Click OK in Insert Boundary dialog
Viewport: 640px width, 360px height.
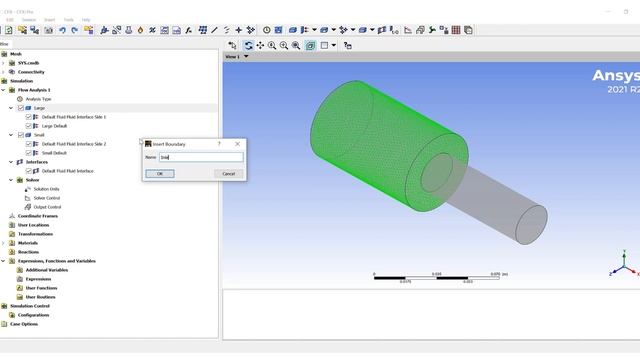(160, 174)
